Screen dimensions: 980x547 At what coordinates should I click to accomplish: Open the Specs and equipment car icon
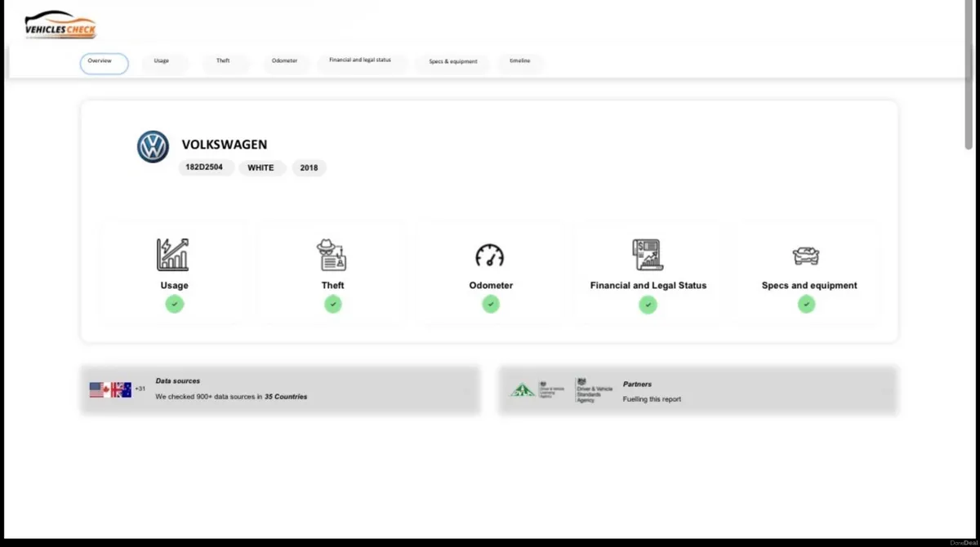click(806, 256)
